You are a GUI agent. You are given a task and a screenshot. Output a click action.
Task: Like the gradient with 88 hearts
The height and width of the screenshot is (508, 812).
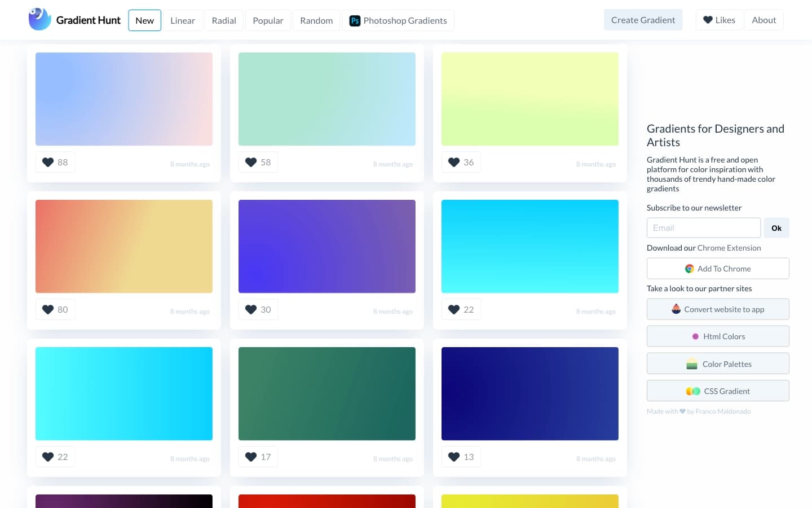coord(55,162)
